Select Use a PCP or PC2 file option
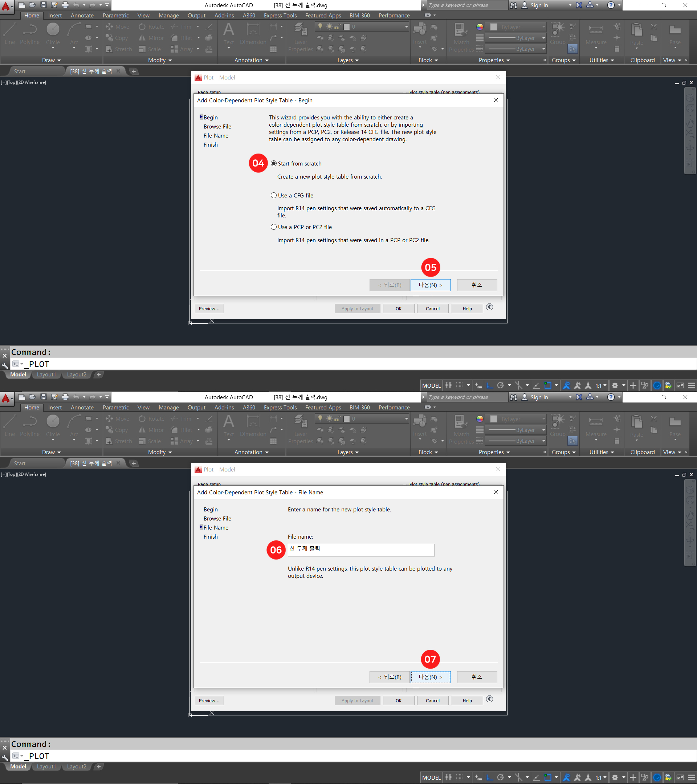The height and width of the screenshot is (784, 697). click(301, 227)
